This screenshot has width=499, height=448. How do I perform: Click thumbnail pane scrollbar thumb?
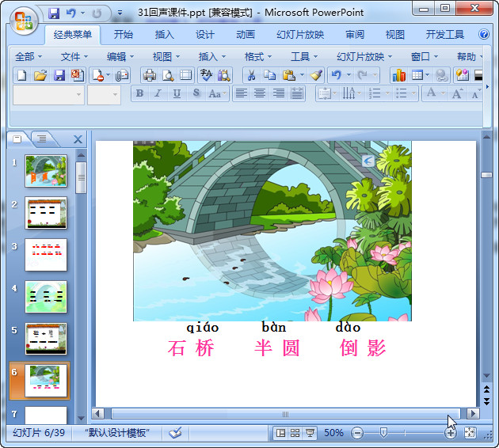click(81, 178)
